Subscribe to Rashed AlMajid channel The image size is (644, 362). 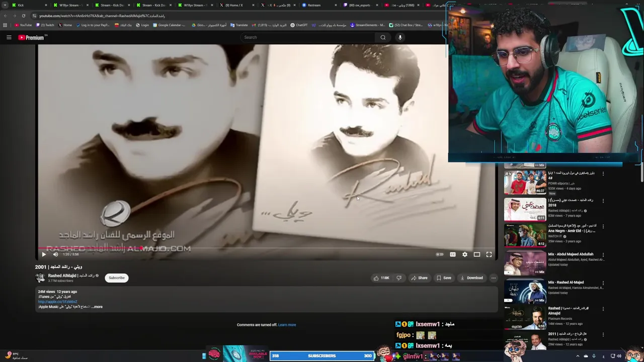pos(116,278)
